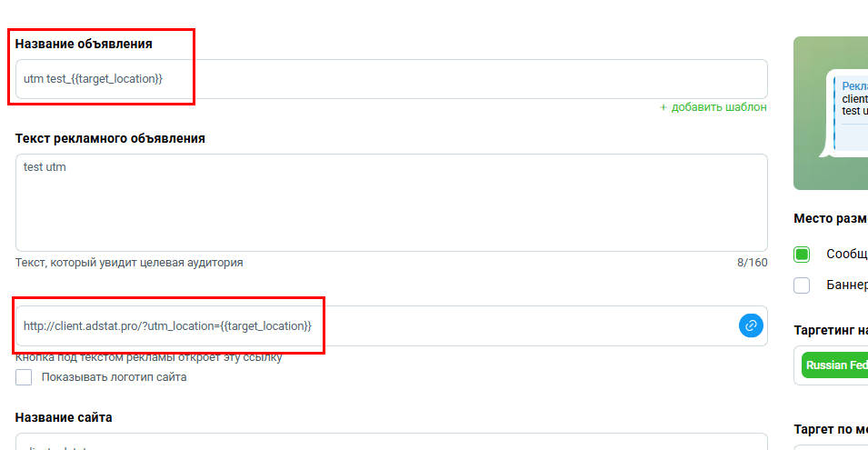Click the plus icon before добавить шаблон
This screenshot has width=868, height=450.
click(x=663, y=107)
